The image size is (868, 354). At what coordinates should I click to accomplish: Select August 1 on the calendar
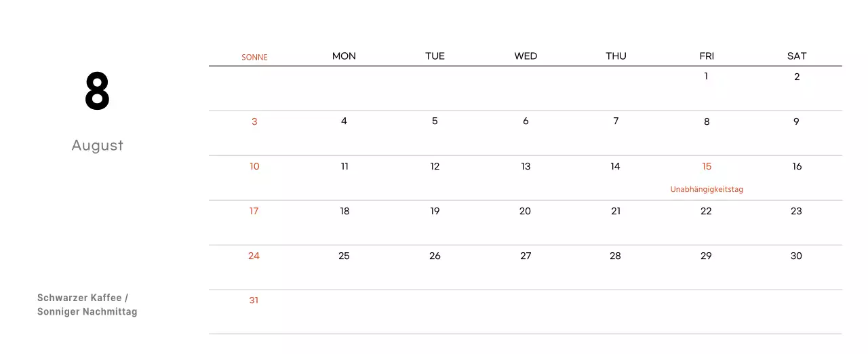(x=706, y=77)
